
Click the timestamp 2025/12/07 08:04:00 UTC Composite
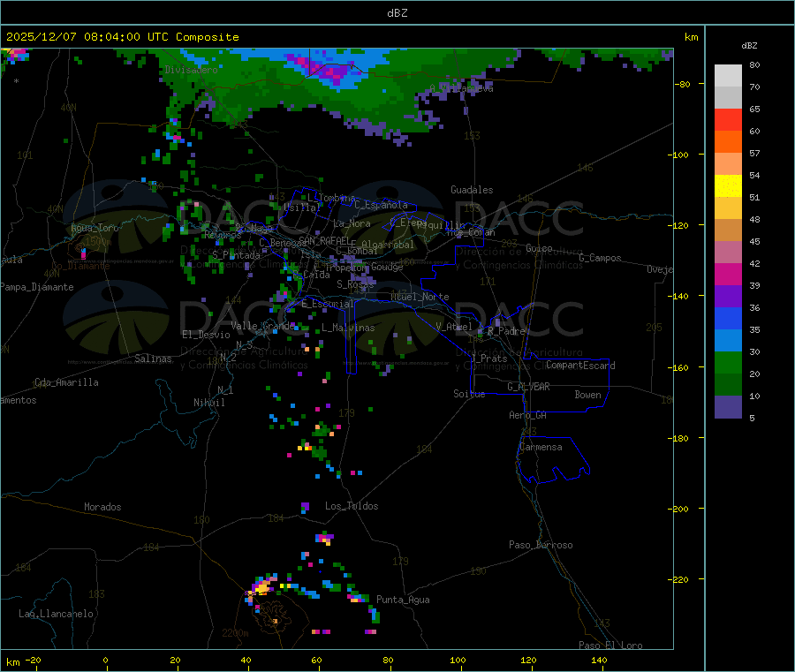pyautogui.click(x=122, y=37)
